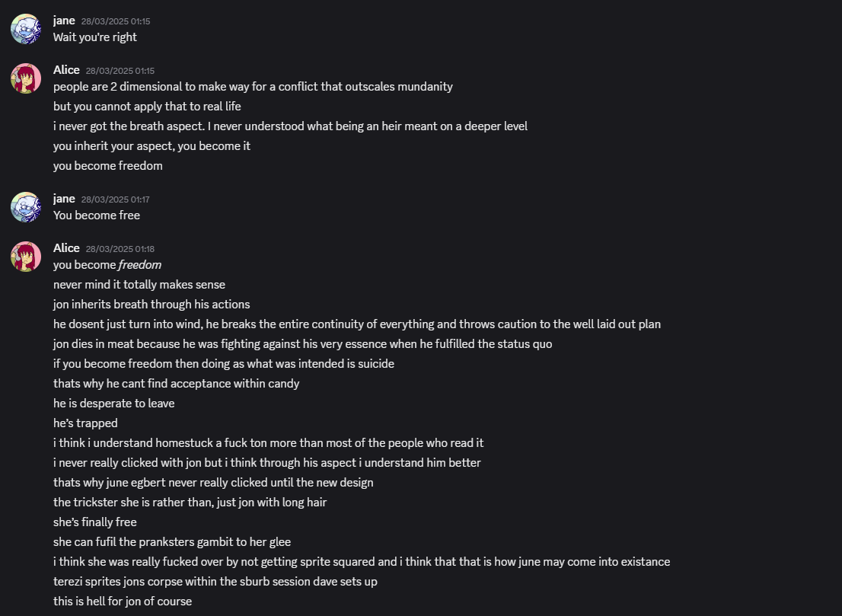
Task: Select 'she's finally free' message
Action: pyautogui.click(x=95, y=522)
